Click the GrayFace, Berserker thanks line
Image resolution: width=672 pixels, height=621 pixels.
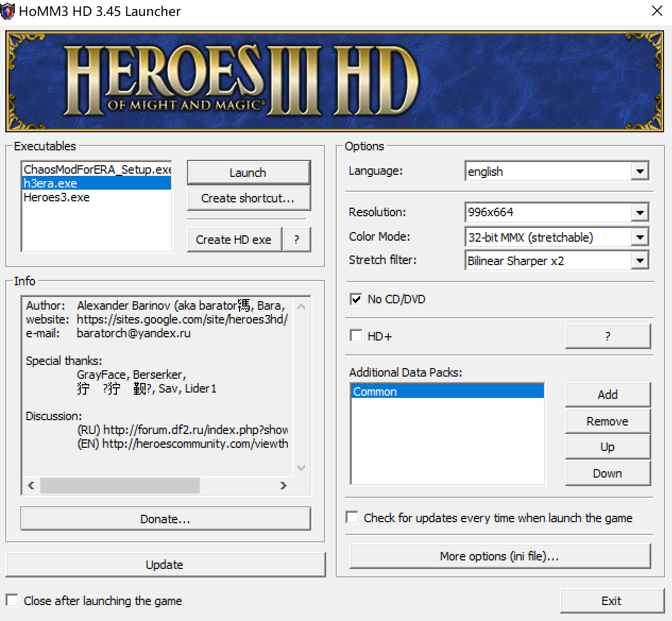coord(132,375)
